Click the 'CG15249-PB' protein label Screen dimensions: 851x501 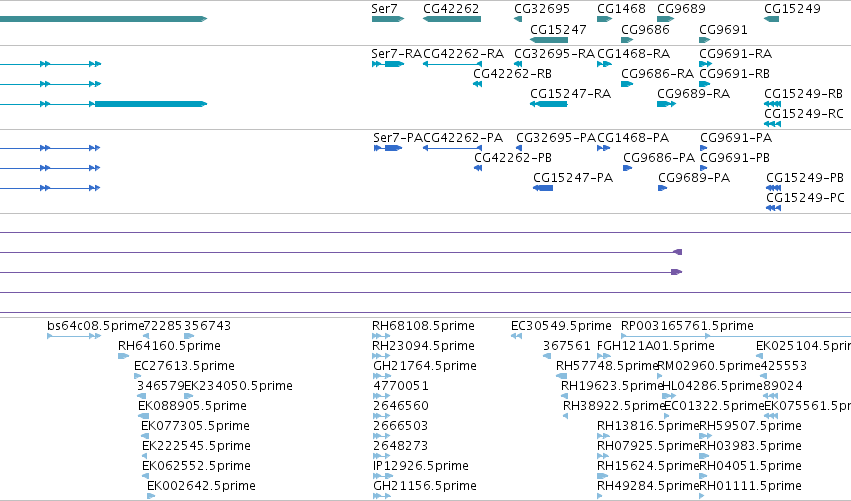click(x=805, y=178)
